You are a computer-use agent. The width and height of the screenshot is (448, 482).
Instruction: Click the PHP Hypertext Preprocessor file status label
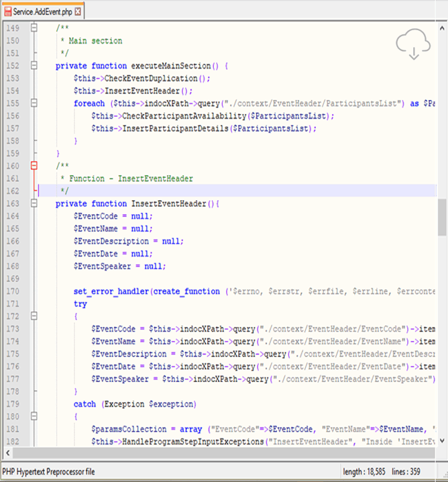[x=48, y=472]
